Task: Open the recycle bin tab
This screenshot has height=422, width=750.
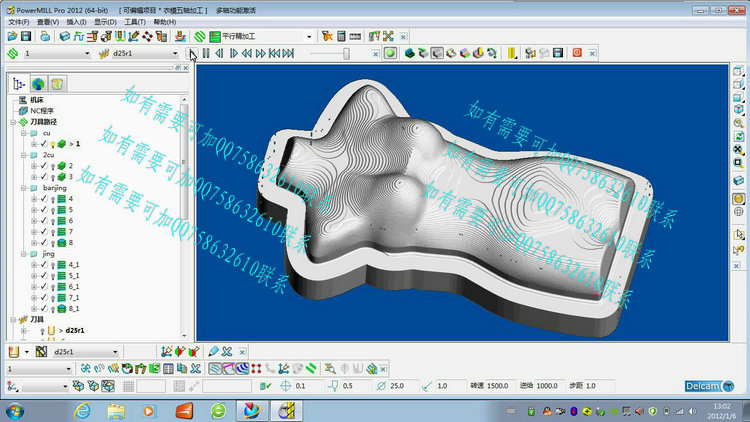Action: pyautogui.click(x=57, y=84)
